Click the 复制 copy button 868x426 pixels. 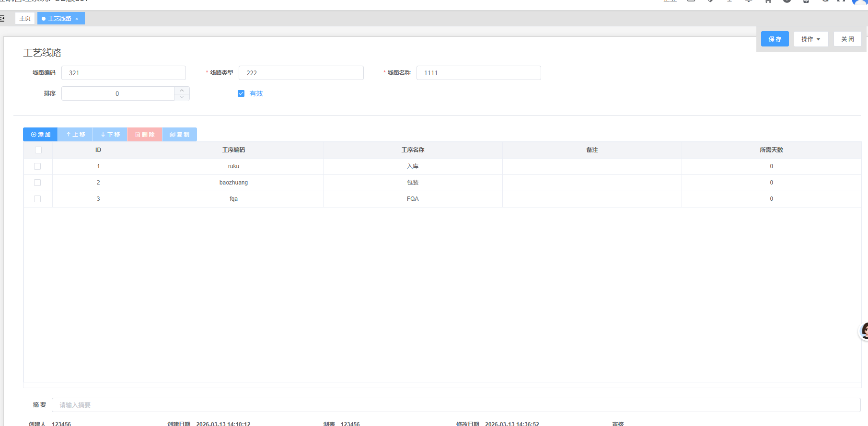pyautogui.click(x=180, y=135)
